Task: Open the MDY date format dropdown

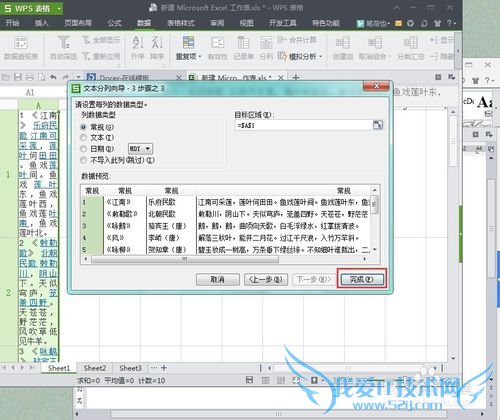Action: [140, 149]
